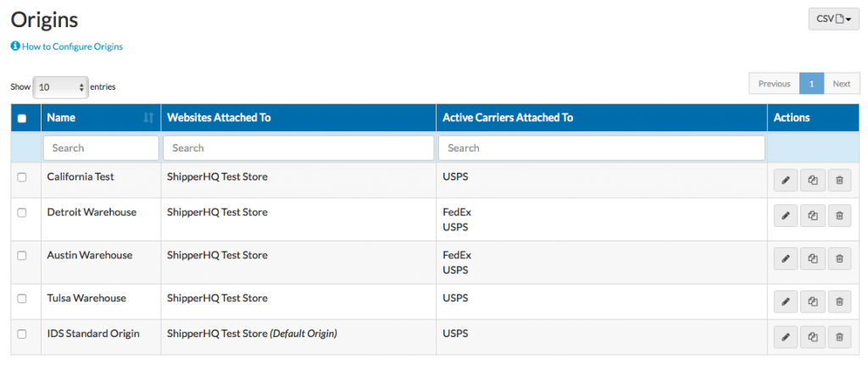Open the Show entries count dropdown
The height and width of the screenshot is (365, 868).
pyautogui.click(x=60, y=86)
